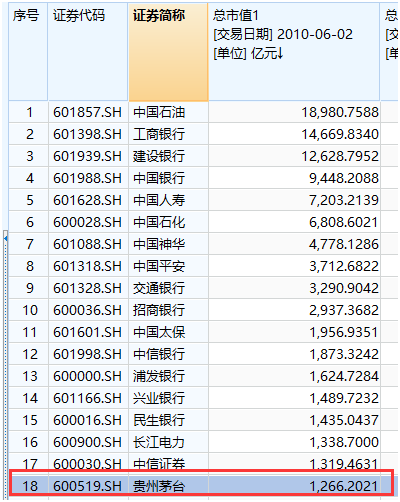Select cell 招商银行

tap(168, 310)
